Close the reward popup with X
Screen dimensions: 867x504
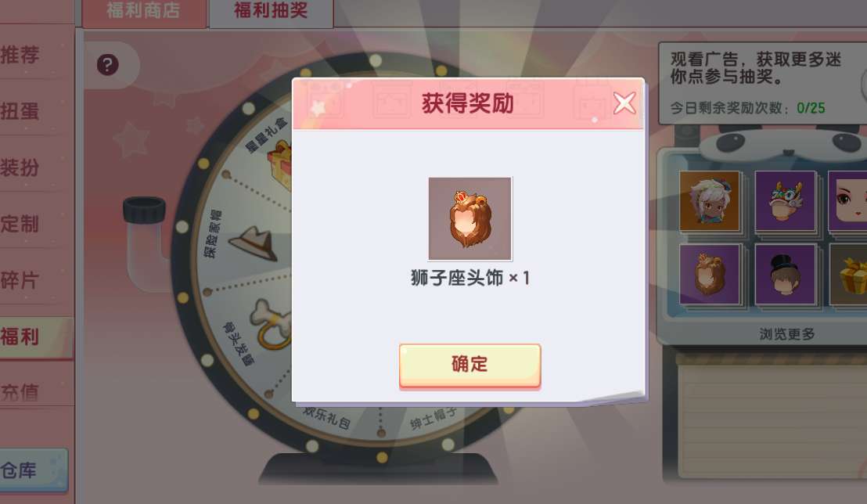(x=624, y=103)
